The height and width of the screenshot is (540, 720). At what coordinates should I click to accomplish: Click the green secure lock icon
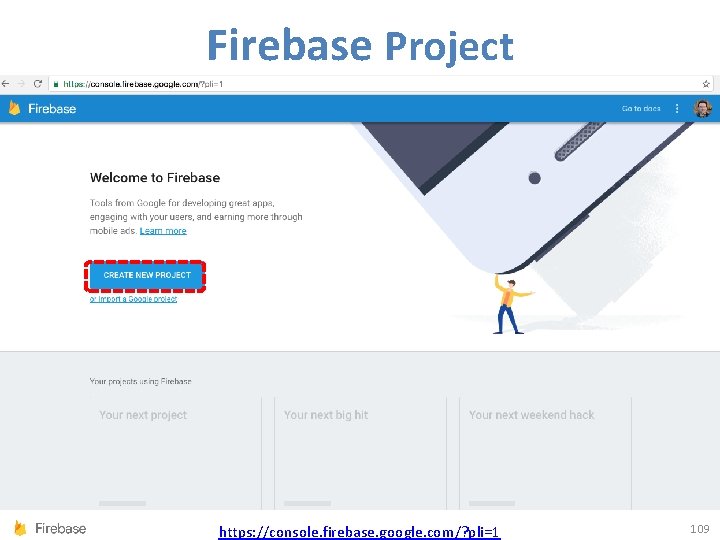click(x=56, y=84)
